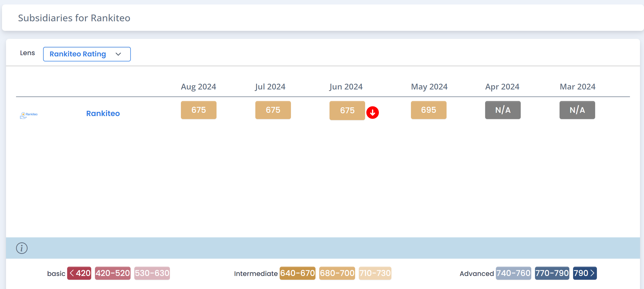Viewport: 644px width, 289px height.
Task: Open the Rankiteo company link
Action: 103,113
